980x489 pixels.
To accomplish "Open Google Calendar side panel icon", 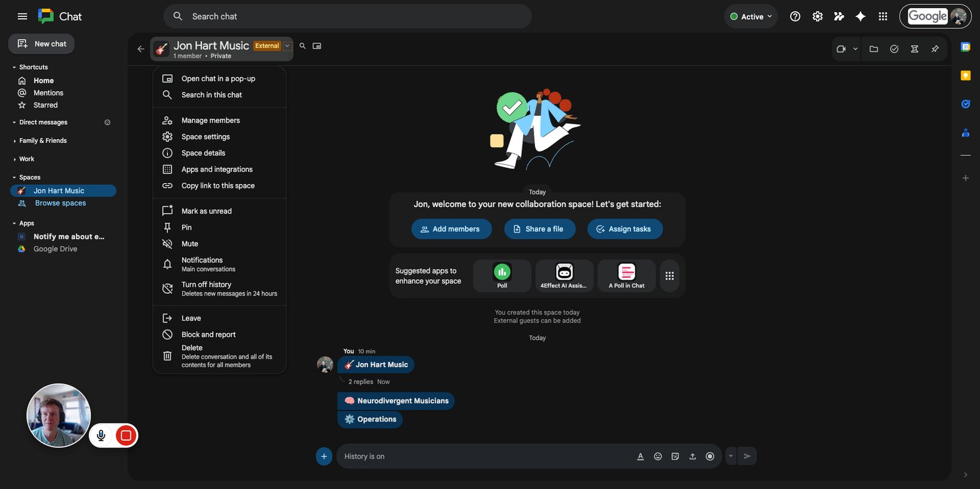I will pyautogui.click(x=965, y=47).
